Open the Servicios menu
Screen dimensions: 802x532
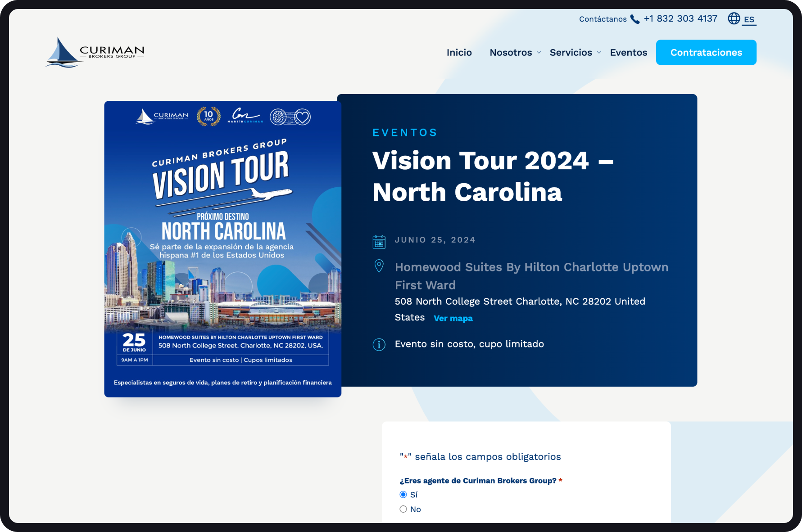[x=571, y=52]
